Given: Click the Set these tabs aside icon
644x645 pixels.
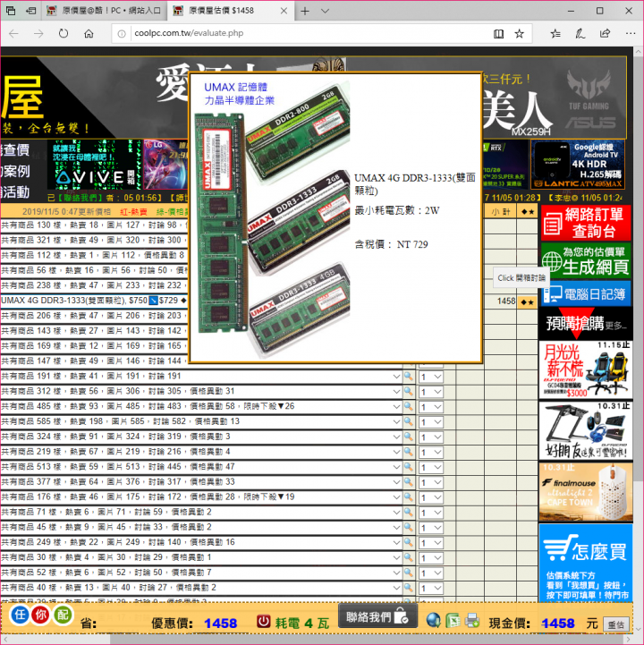Looking at the screenshot, I should [x=30, y=11].
